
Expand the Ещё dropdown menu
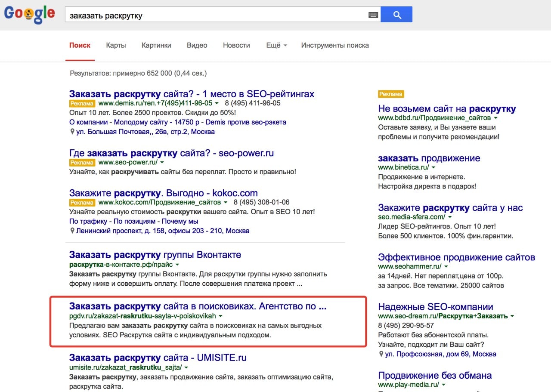coord(276,45)
